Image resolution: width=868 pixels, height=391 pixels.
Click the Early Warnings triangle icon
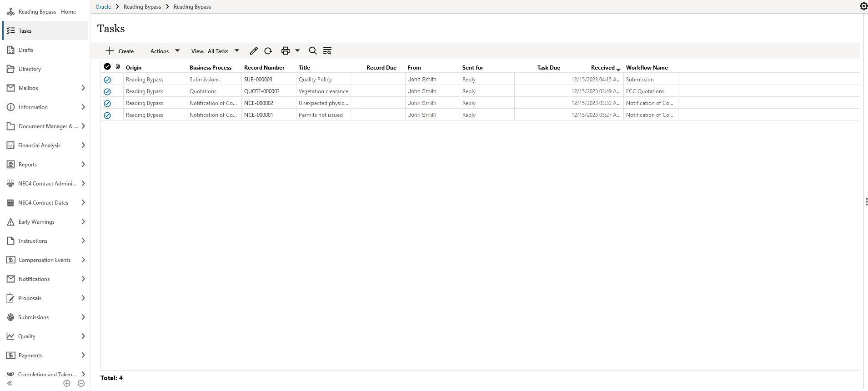coord(11,222)
